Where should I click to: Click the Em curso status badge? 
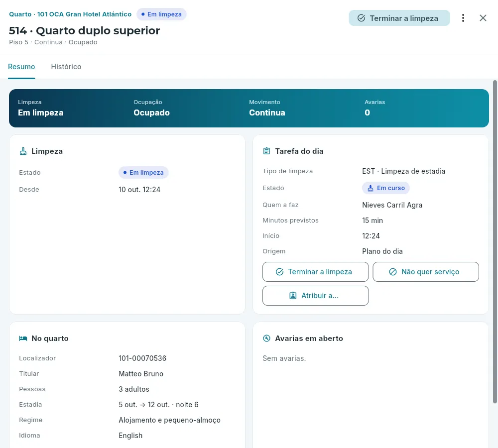386,188
